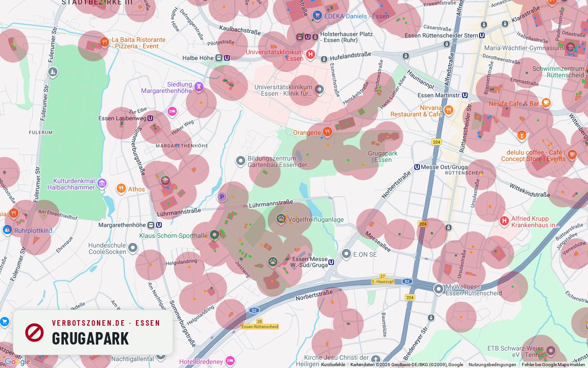
Task: Click Fehler bei Google Maps melden link
Action: 554,365
